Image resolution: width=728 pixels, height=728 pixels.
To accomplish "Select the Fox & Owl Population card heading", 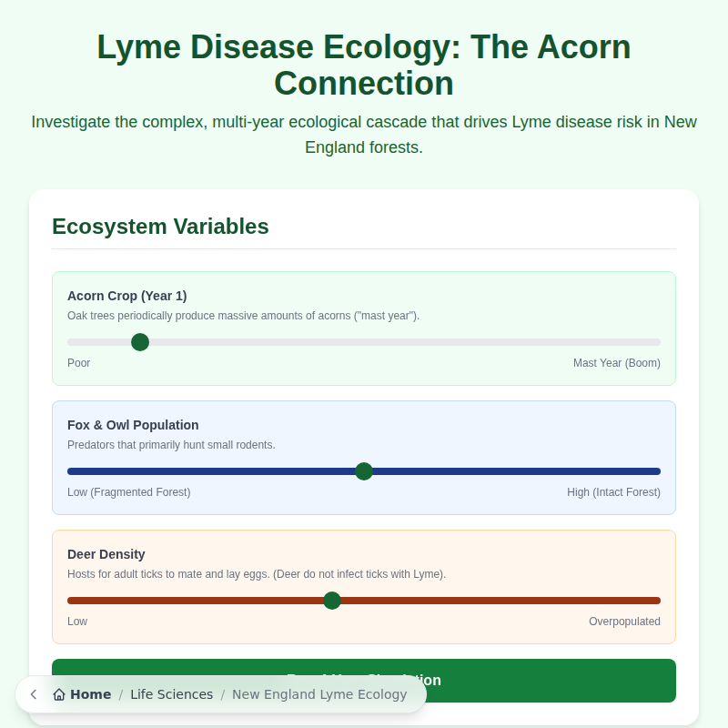I will [x=133, y=425].
